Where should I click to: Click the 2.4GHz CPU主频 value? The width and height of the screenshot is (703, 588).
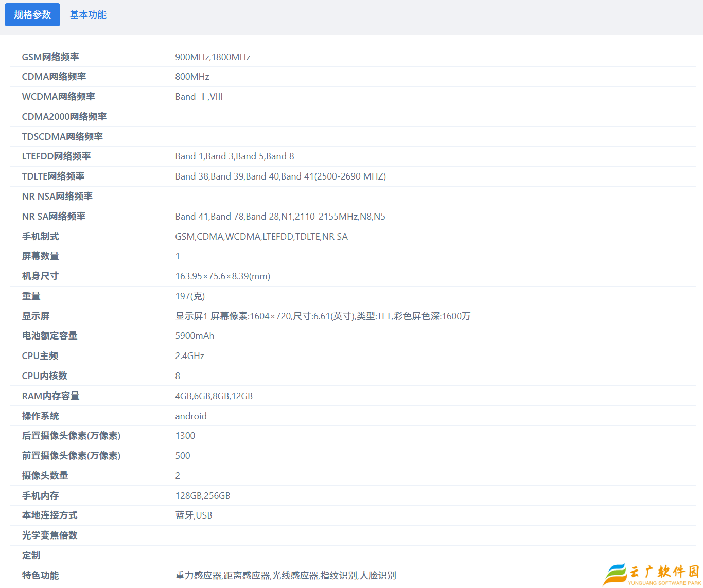click(x=189, y=356)
